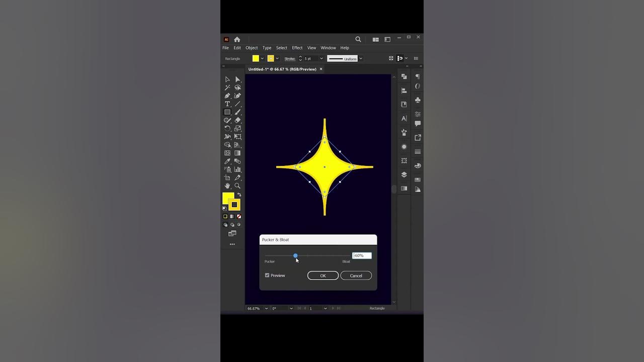Choose the Shaper tool

pos(227,120)
